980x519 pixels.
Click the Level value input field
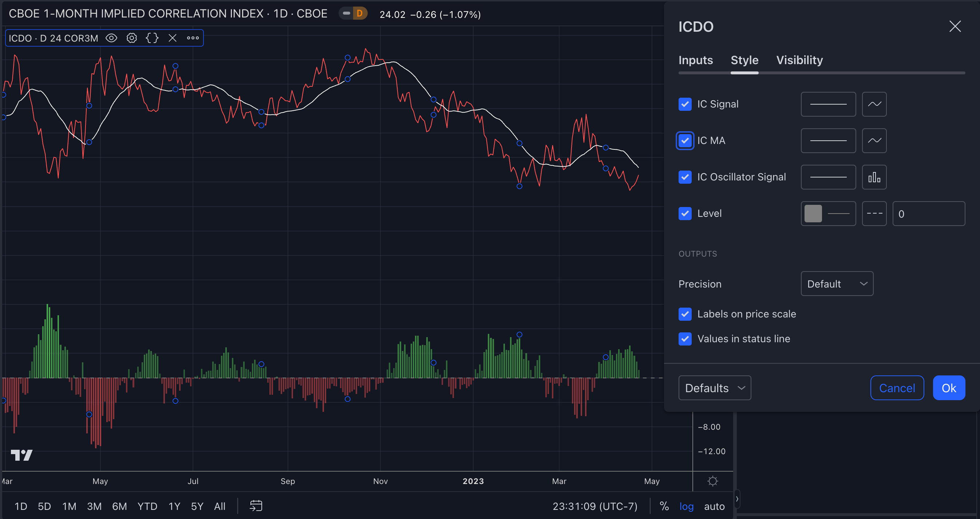[928, 214]
